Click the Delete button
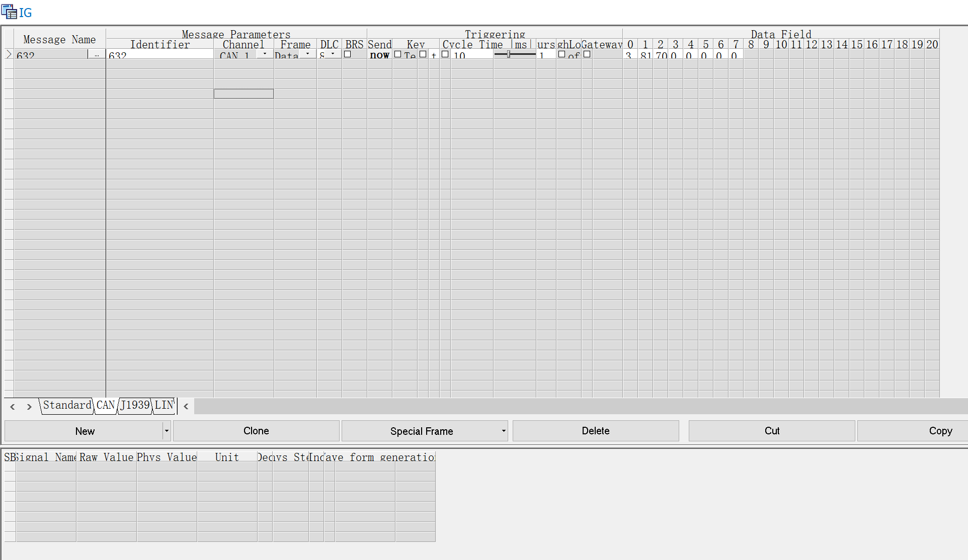 point(596,431)
